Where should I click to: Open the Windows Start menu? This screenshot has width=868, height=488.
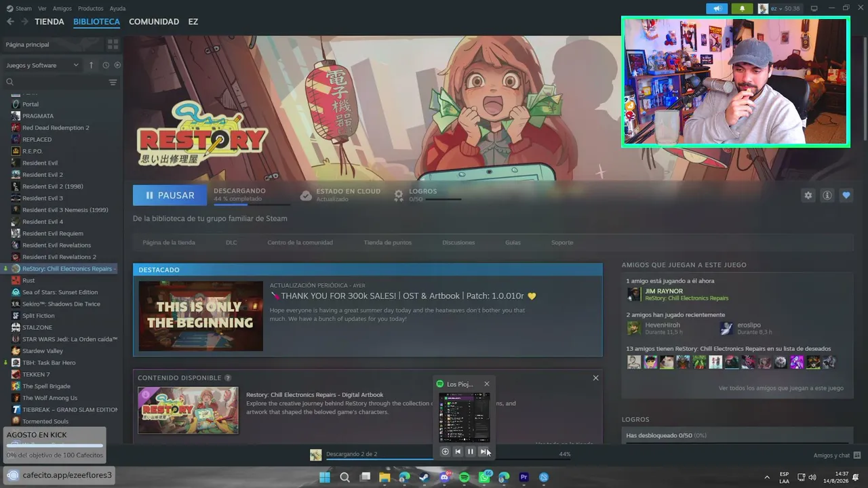click(x=325, y=477)
